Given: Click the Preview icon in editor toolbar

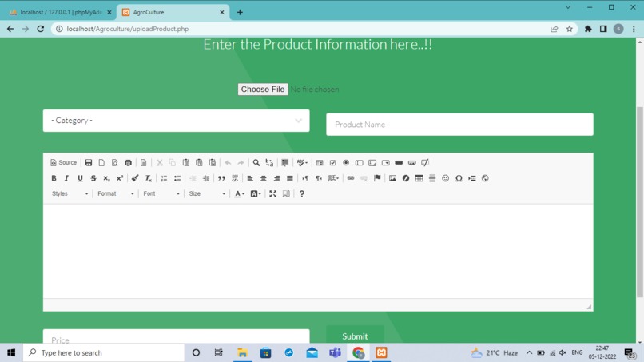Looking at the screenshot, I should click(x=114, y=163).
